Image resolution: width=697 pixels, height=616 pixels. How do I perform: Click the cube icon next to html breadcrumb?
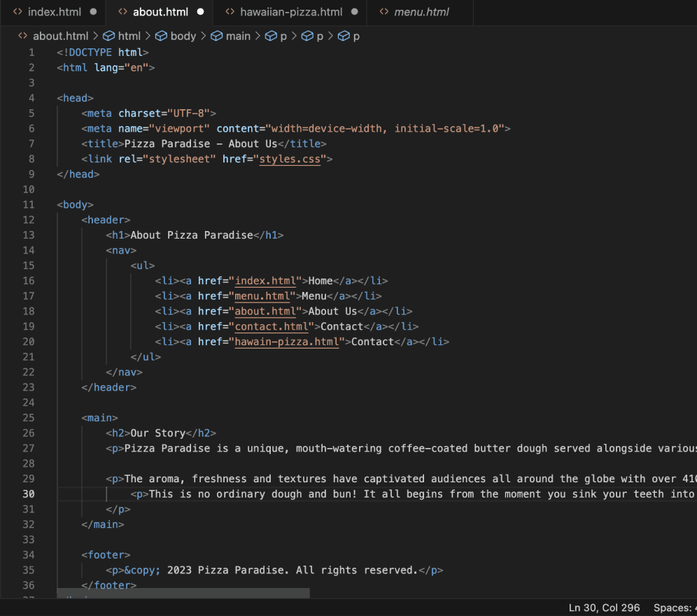click(x=109, y=36)
